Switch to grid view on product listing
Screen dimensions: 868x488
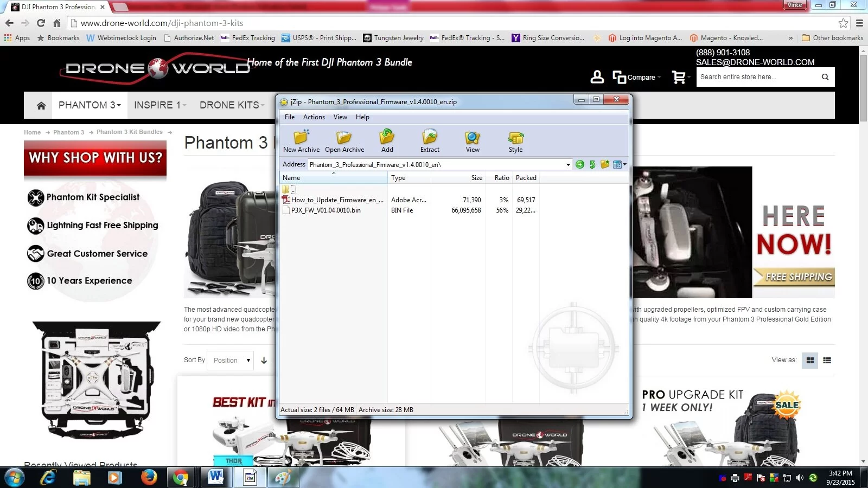point(810,361)
